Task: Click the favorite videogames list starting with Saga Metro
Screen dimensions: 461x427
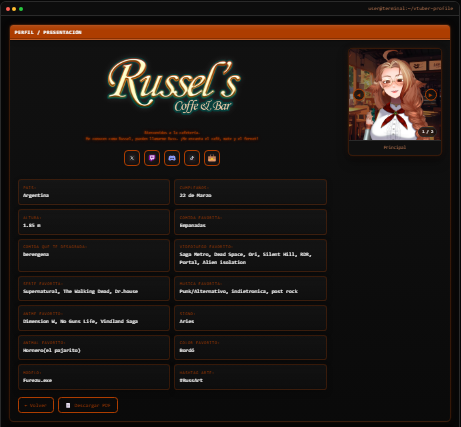Action: (x=245, y=258)
